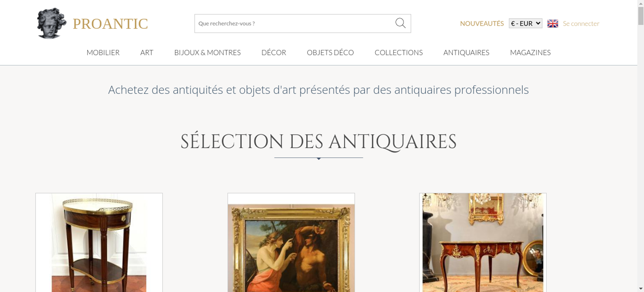The image size is (644, 292).
Task: Switch language via the UK flag icon
Action: point(553,23)
